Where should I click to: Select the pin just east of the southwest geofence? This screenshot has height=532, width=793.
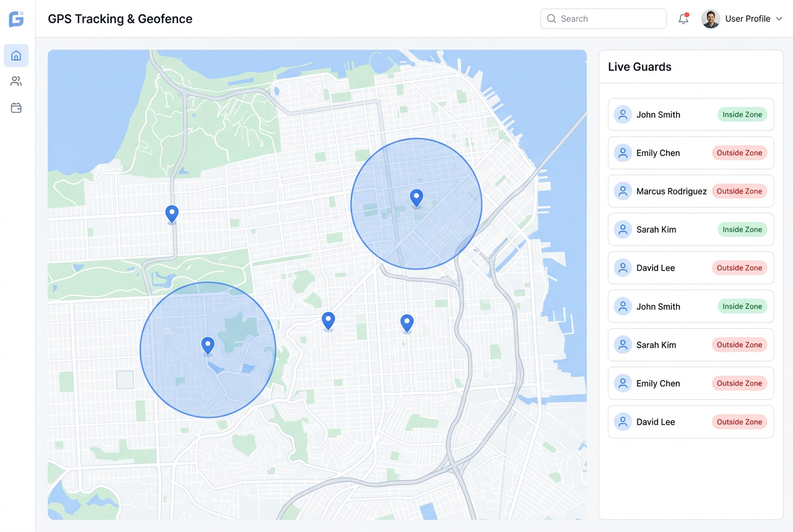(x=328, y=321)
